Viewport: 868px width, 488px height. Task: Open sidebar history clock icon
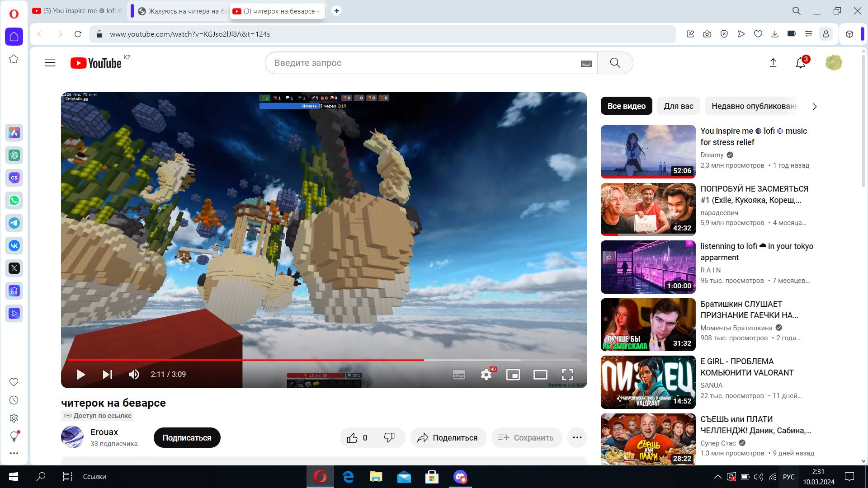pos(14,400)
